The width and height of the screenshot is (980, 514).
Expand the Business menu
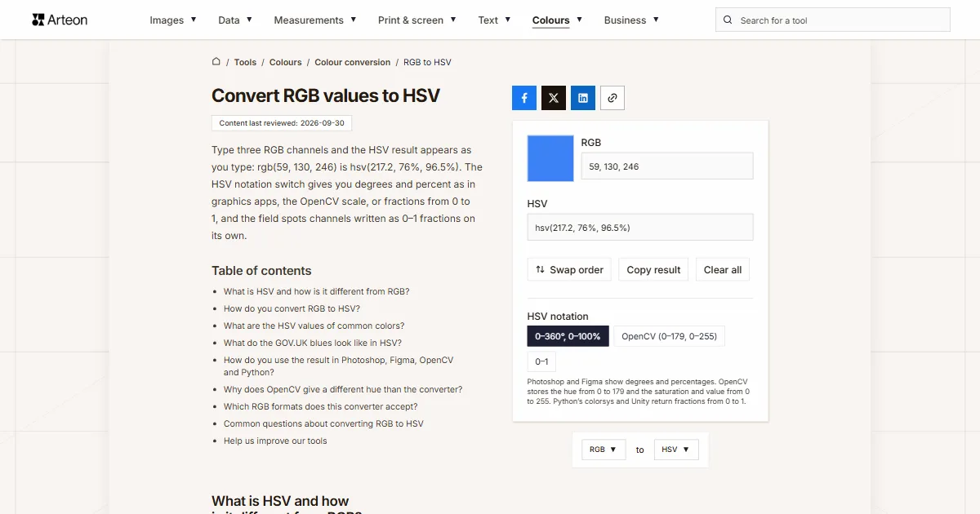(x=631, y=20)
